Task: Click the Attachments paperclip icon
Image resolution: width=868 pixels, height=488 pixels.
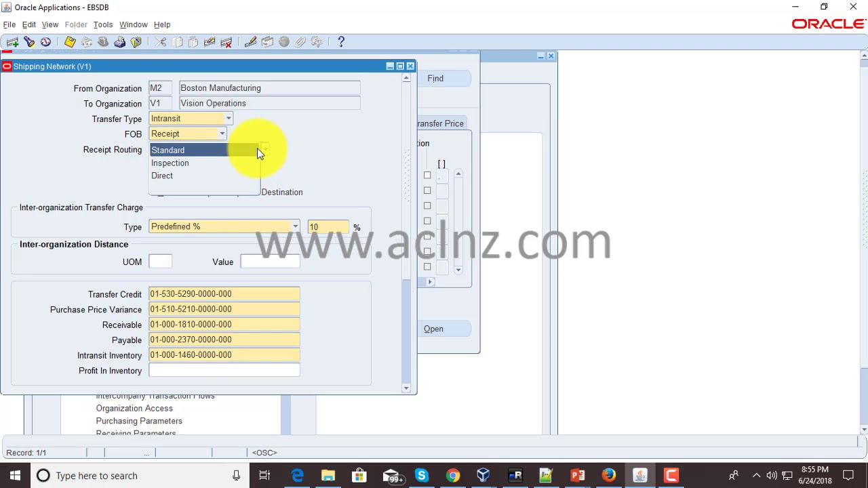Action: click(300, 42)
